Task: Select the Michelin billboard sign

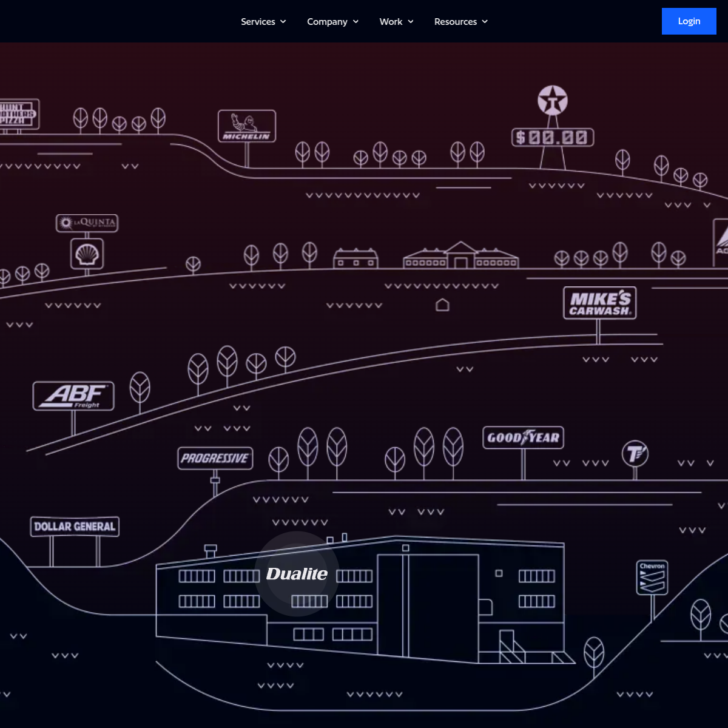Action: (247, 126)
